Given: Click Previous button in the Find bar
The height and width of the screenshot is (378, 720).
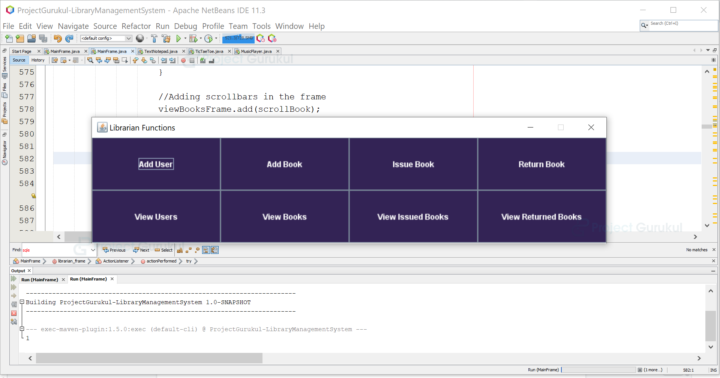Looking at the screenshot, I should tap(114, 250).
